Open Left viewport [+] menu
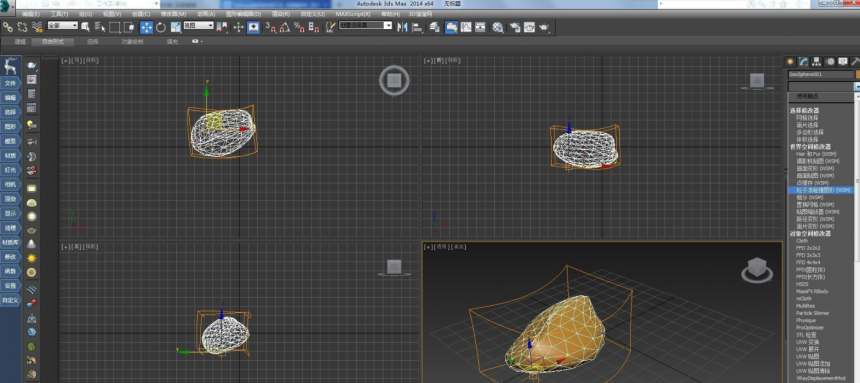Image resolution: width=860 pixels, height=383 pixels. [x=65, y=247]
